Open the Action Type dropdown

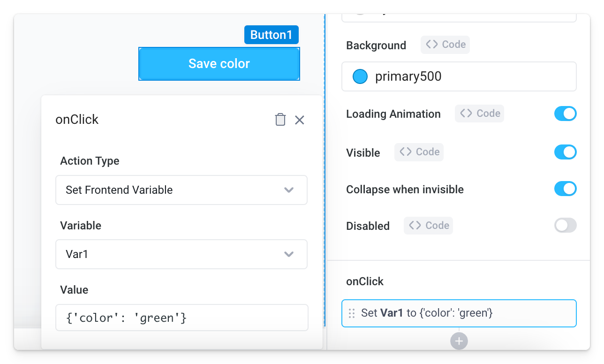(x=181, y=190)
